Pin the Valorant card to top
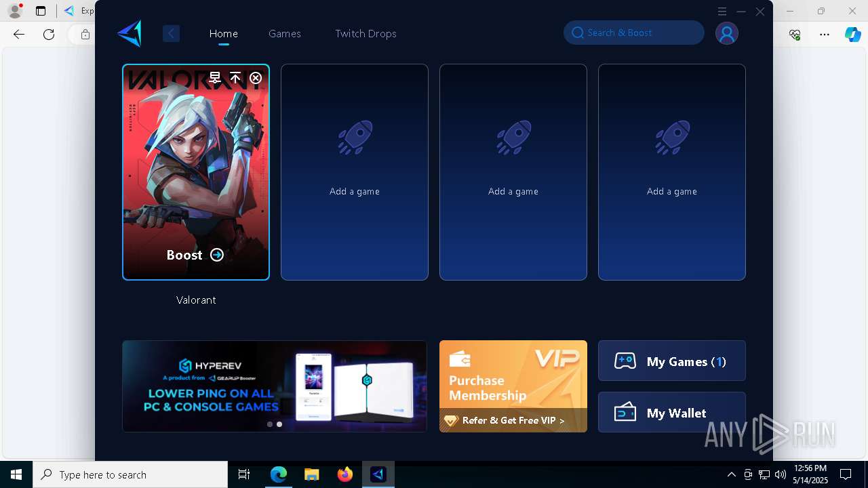This screenshot has width=868, height=488. (x=235, y=78)
